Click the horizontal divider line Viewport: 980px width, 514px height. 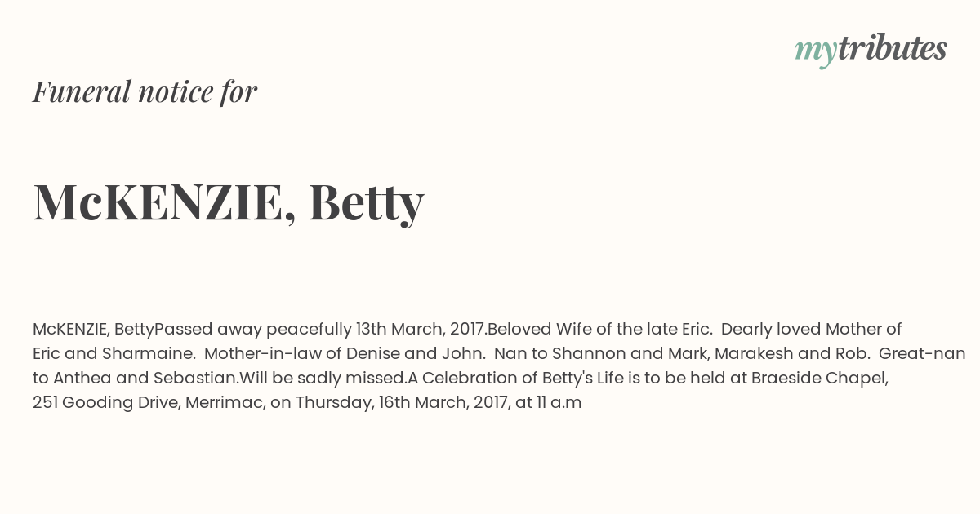pos(490,290)
